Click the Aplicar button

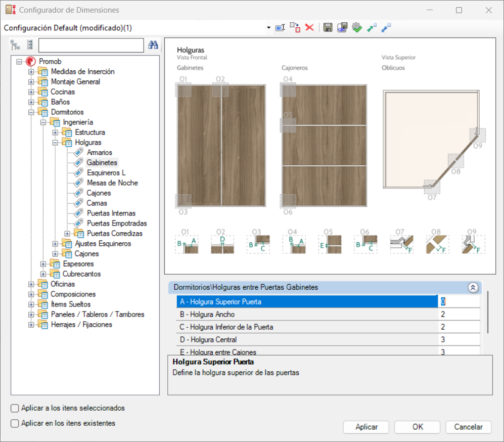point(366,427)
